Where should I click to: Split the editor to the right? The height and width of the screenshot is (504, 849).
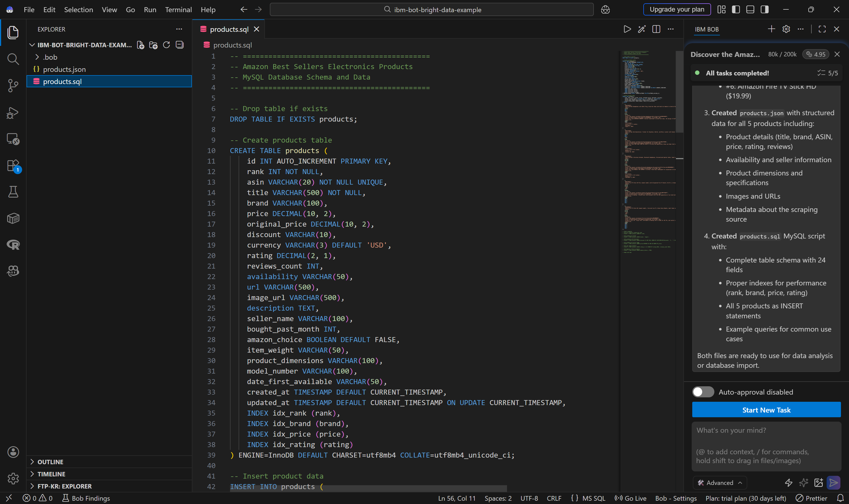coord(656,29)
